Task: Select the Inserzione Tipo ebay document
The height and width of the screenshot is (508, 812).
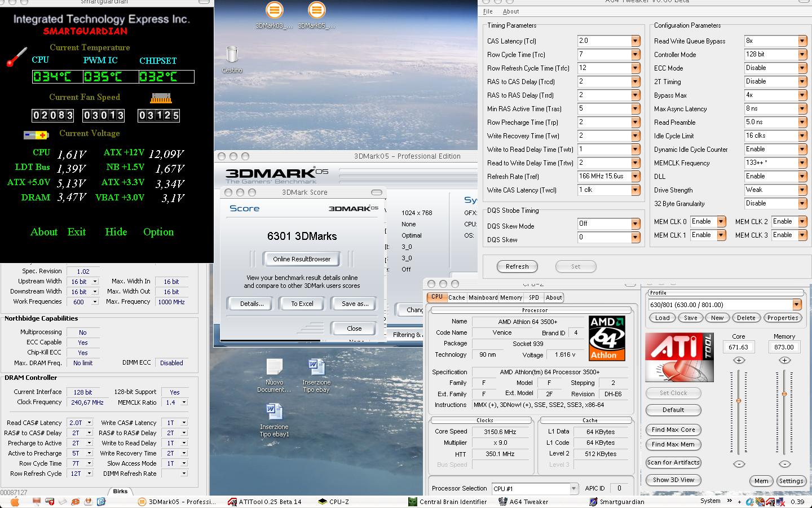Action: 316,376
